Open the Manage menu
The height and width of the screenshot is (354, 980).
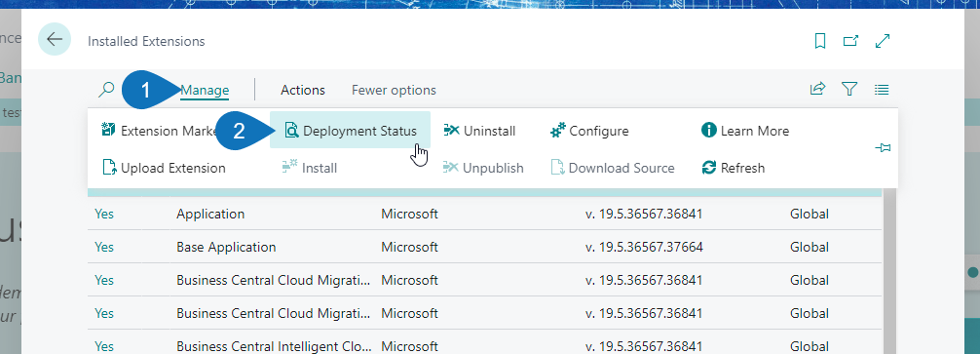point(205,90)
